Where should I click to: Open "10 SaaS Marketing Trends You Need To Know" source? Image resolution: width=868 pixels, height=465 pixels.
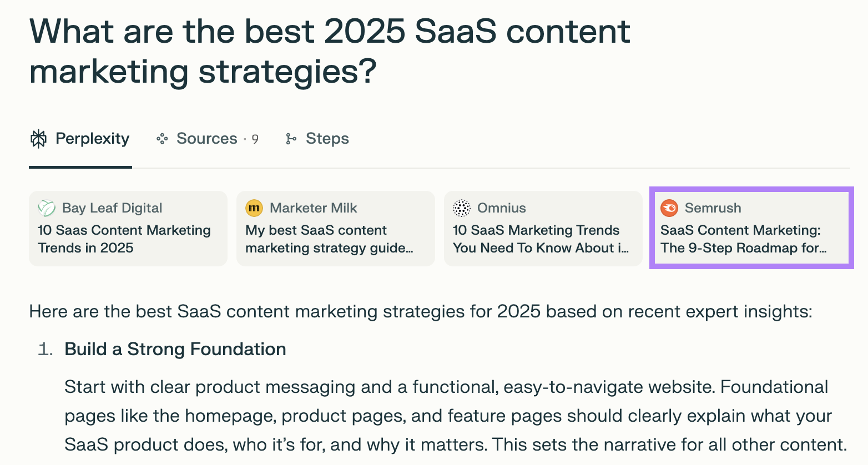(541, 239)
